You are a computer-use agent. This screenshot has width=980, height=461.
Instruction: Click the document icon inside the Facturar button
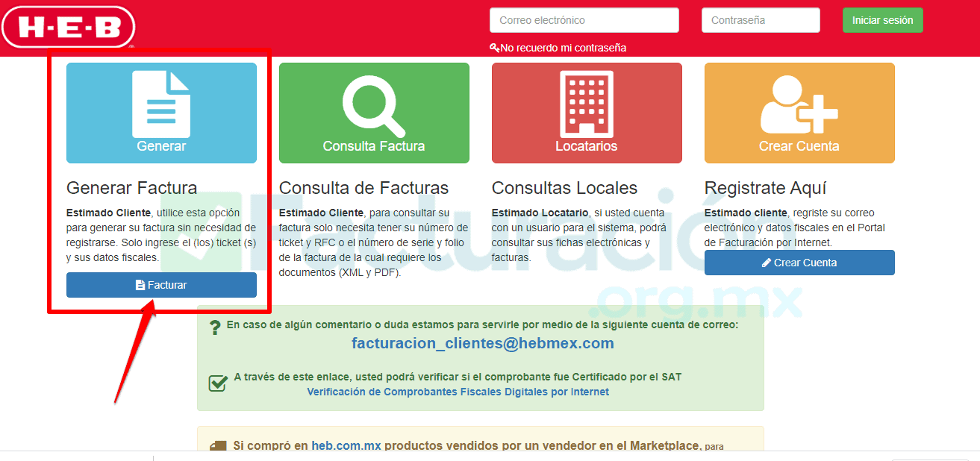(x=140, y=284)
